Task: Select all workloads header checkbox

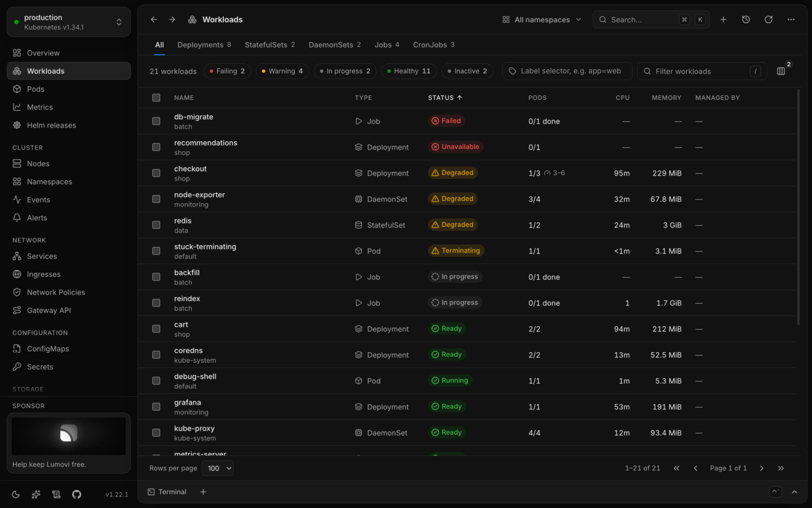Action: click(156, 98)
